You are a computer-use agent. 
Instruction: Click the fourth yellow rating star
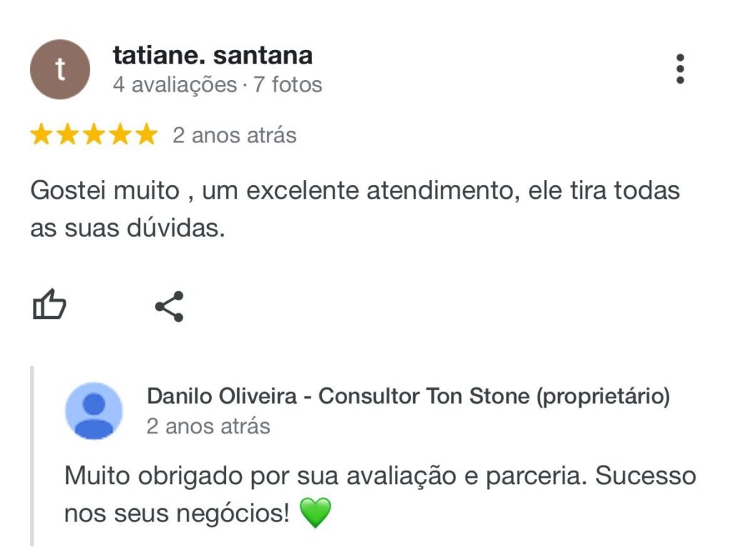(120, 134)
